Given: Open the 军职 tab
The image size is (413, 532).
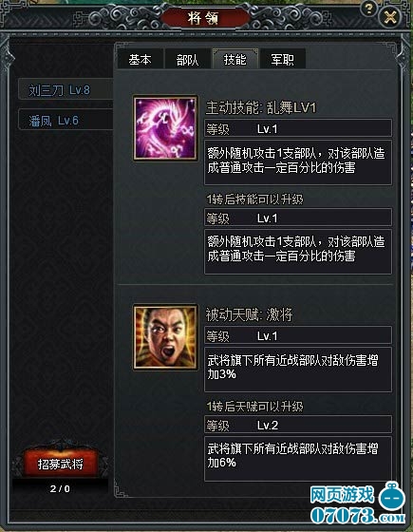Looking at the screenshot, I should pos(283,59).
